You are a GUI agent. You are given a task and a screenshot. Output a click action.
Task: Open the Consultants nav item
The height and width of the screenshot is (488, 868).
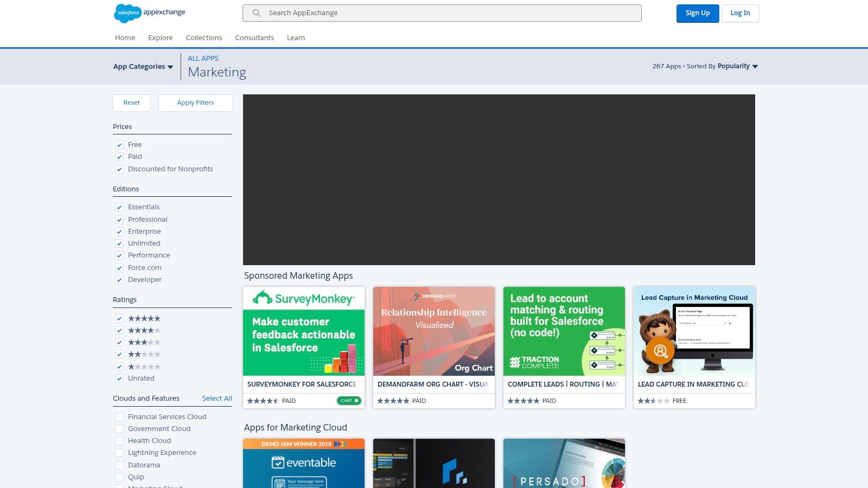coord(254,38)
